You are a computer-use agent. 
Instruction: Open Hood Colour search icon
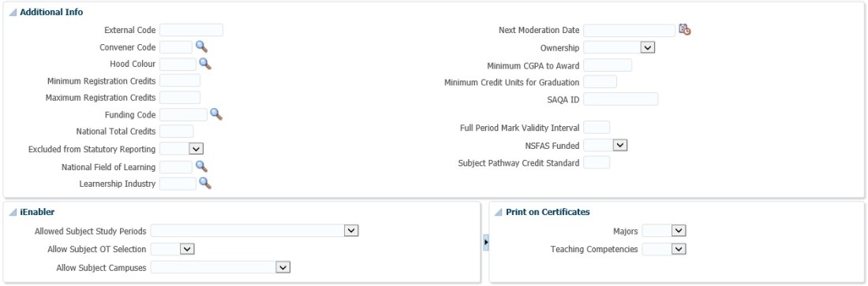coord(205,64)
